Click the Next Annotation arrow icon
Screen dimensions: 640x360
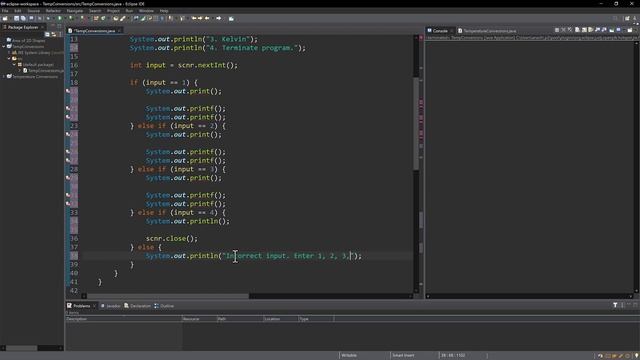170,18
